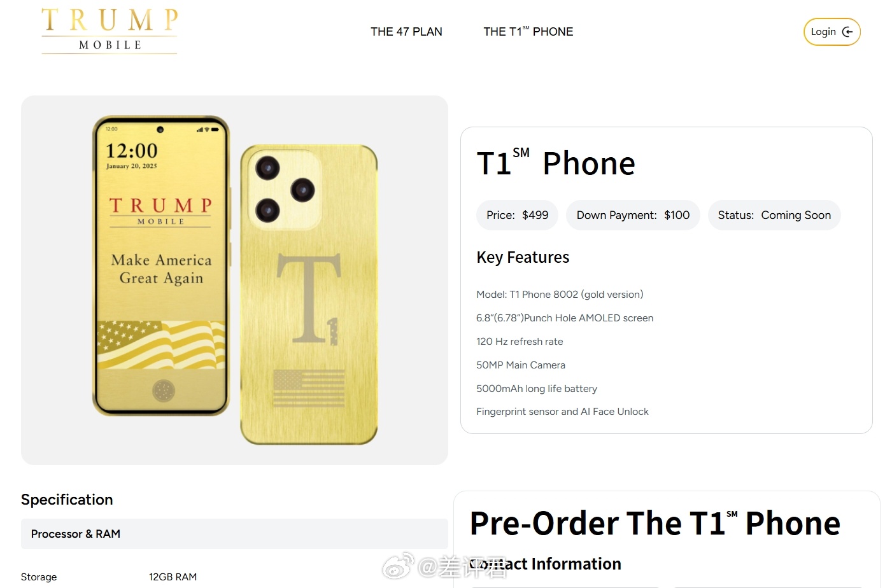Select the Price $499 pill

coord(518,215)
